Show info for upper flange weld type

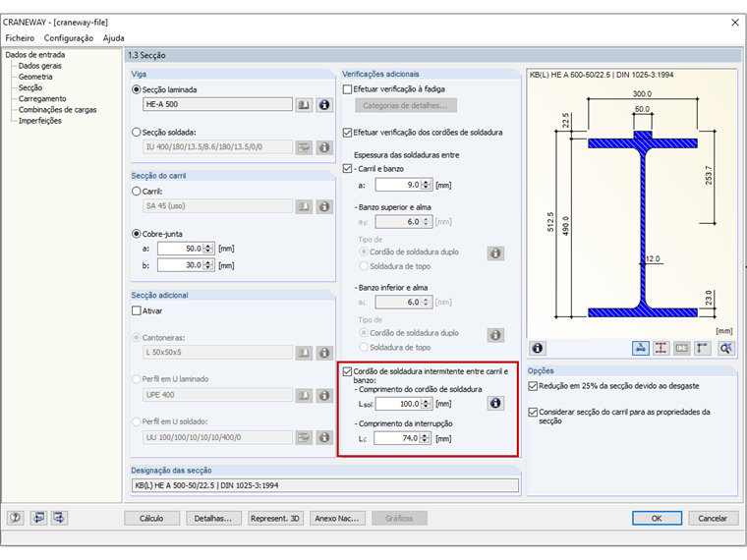495,253
